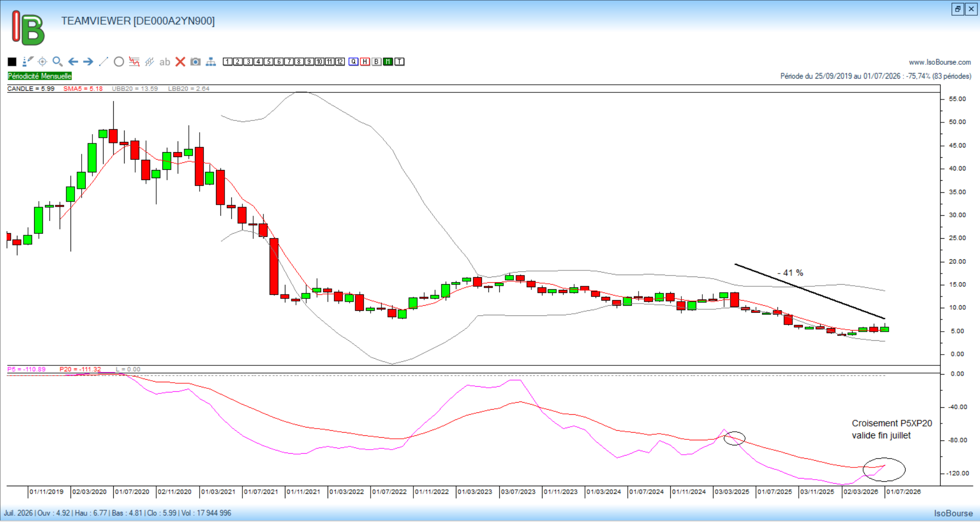Click the 'Périodicité Mensuelle' label

pyautogui.click(x=40, y=76)
